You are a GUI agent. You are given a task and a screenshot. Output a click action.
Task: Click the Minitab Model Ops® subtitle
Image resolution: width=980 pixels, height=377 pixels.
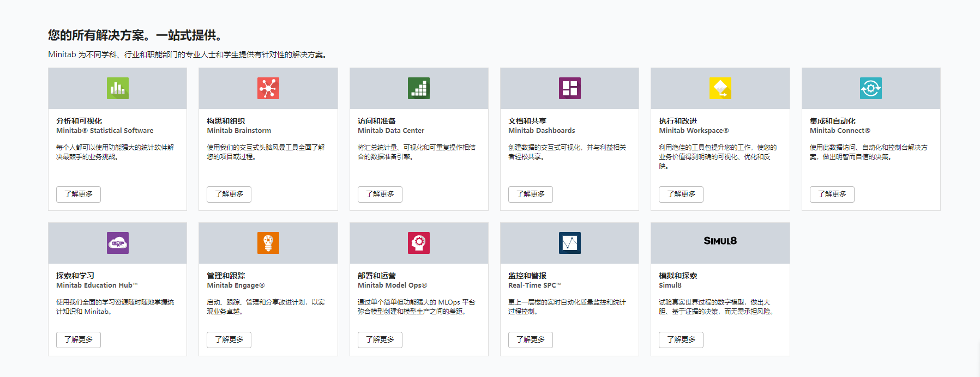click(x=393, y=285)
